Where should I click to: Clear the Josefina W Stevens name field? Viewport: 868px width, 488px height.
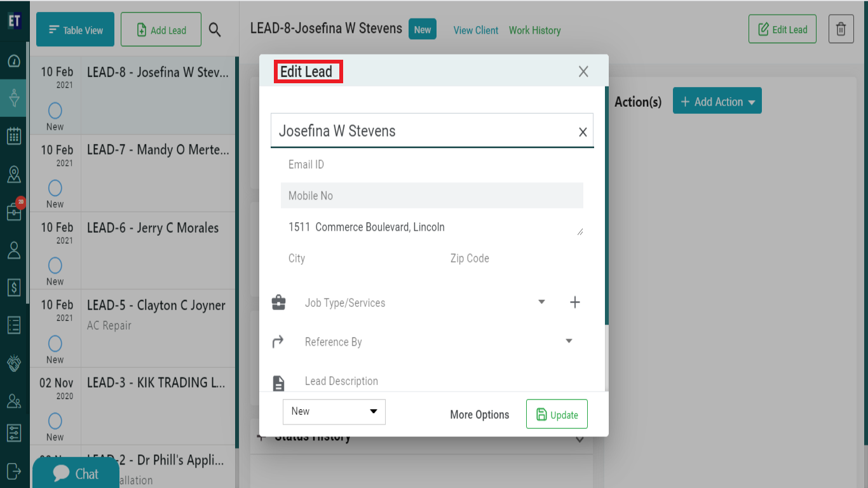coord(583,132)
